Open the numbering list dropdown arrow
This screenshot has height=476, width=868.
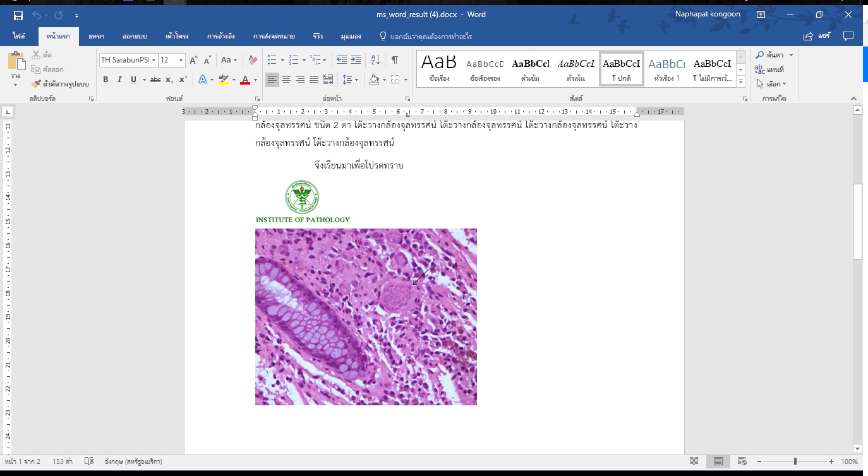[304, 60]
